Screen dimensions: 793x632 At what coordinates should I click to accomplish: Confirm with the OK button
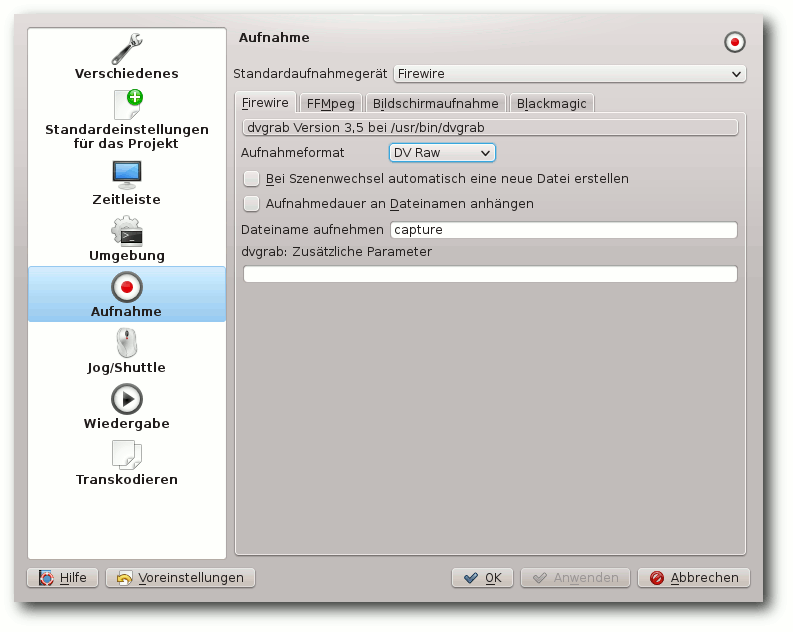482,577
